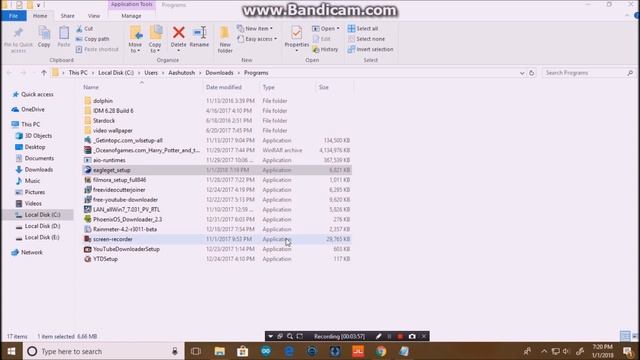Select This PC in navigation pane
Screen dimensions: 640x360
click(26, 124)
